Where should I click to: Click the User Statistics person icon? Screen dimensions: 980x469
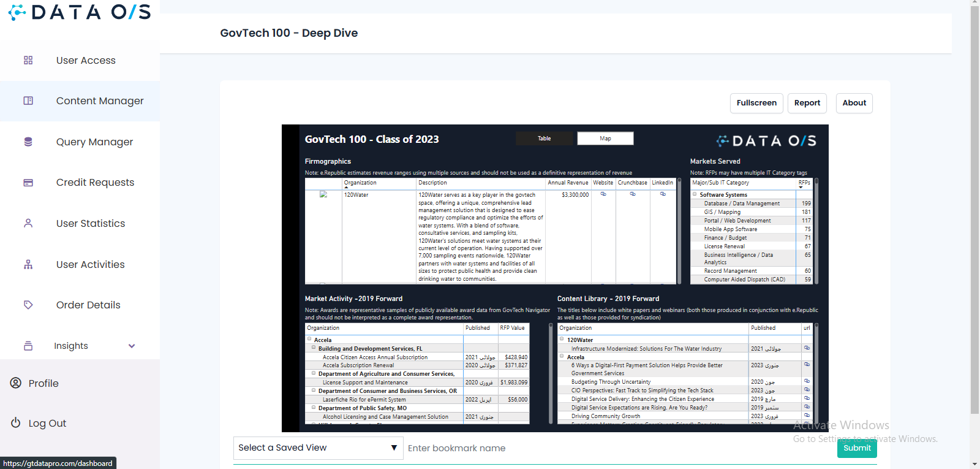(x=28, y=223)
